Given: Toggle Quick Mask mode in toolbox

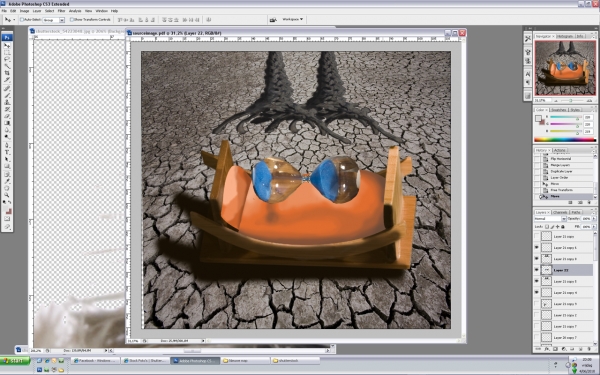Looking at the screenshot, I should point(7,219).
